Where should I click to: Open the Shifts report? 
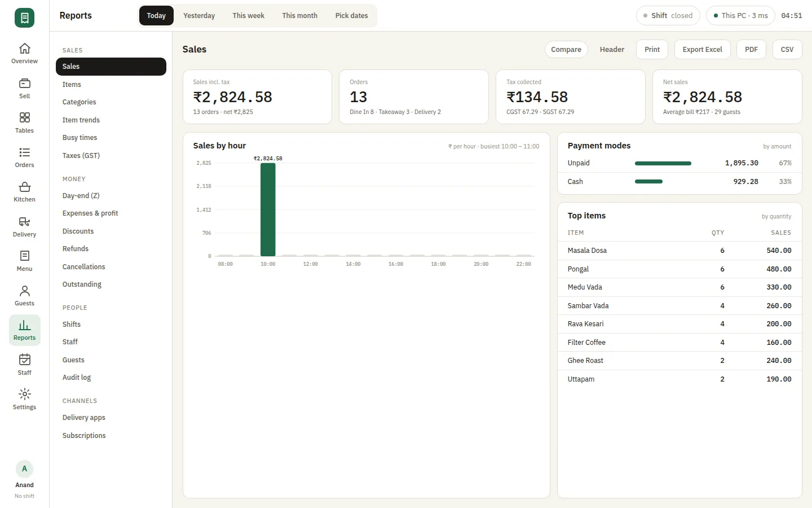(x=111, y=325)
